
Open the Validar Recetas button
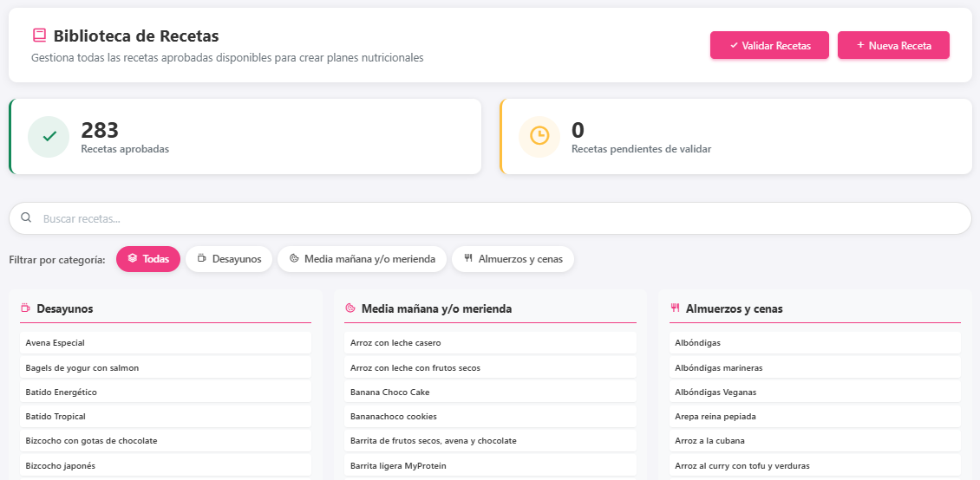click(x=769, y=46)
